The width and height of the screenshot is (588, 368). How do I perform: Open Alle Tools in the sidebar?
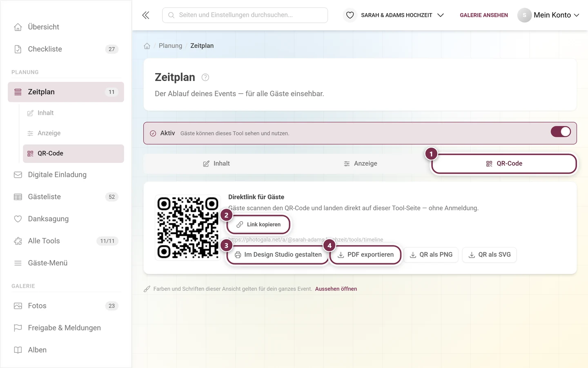(66, 241)
